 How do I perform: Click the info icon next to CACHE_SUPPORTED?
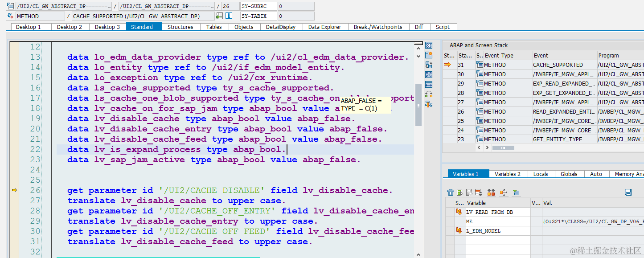(229, 16)
